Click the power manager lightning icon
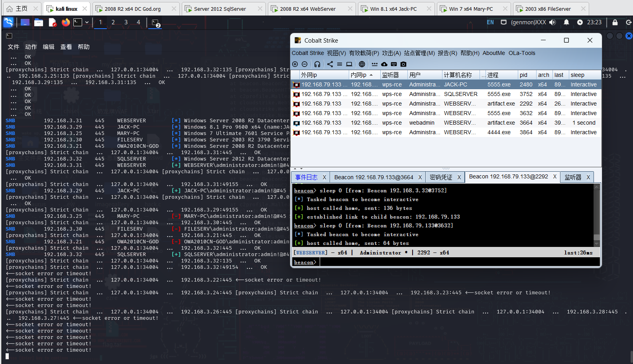Image resolution: width=633 pixels, height=364 pixels. pyautogui.click(x=580, y=22)
